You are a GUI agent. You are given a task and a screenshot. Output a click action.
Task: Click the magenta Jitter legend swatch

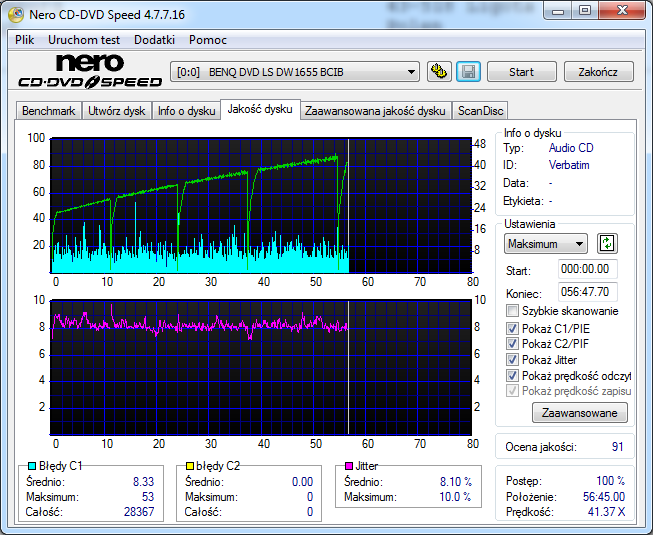(x=349, y=466)
